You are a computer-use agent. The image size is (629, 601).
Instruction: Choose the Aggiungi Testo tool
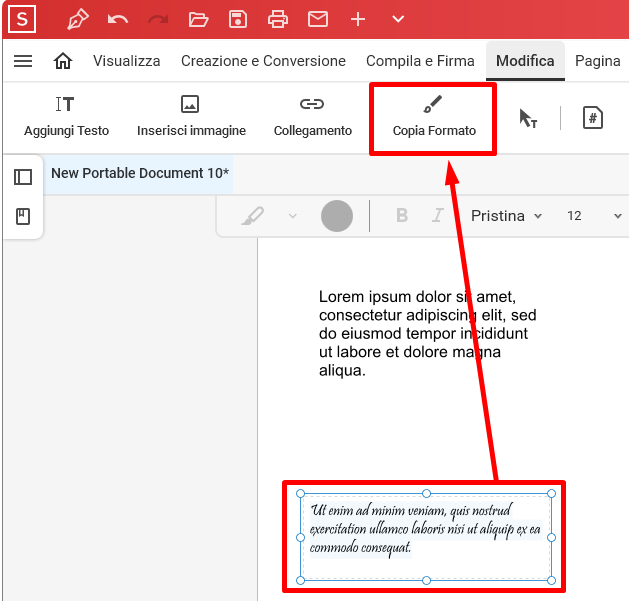tap(66, 117)
